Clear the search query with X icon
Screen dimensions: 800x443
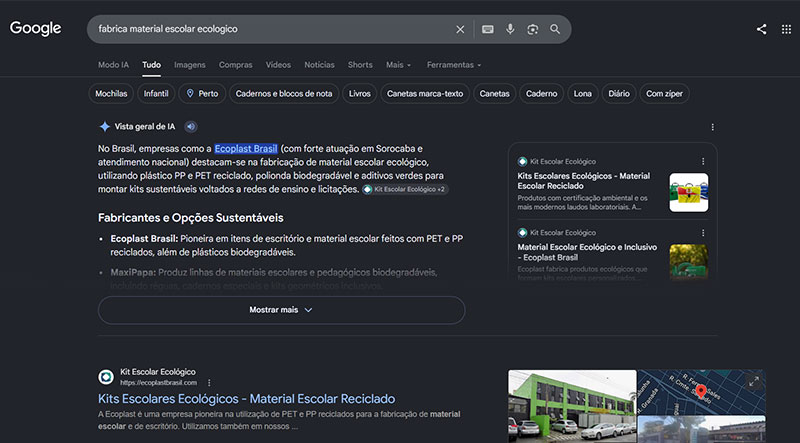pyautogui.click(x=460, y=30)
